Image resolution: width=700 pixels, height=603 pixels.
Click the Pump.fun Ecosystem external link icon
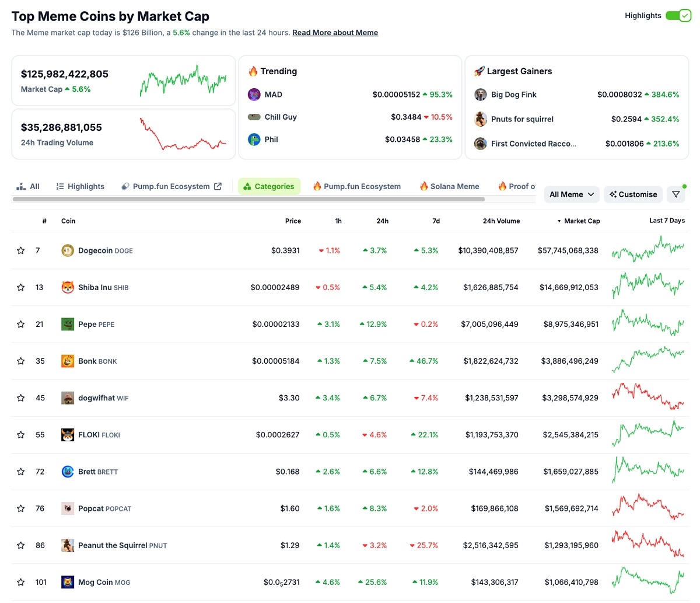[218, 186]
